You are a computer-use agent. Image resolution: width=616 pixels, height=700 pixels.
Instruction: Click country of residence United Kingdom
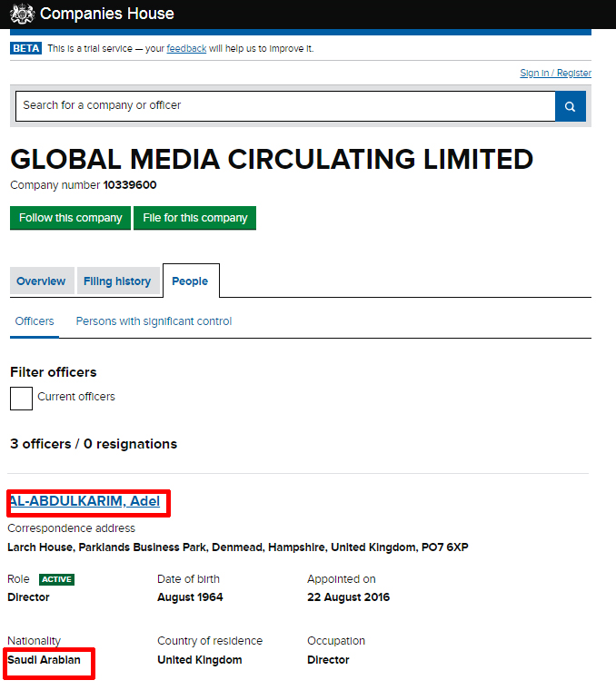point(200,660)
